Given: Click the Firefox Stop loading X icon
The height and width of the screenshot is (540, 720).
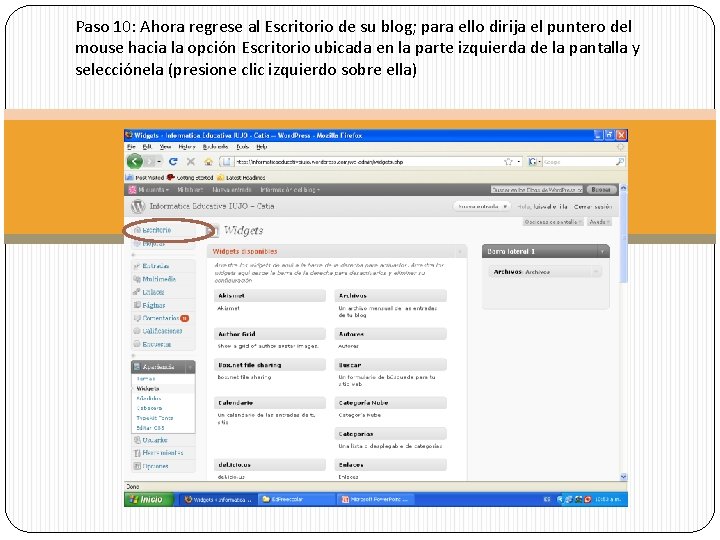Looking at the screenshot, I should (x=191, y=162).
